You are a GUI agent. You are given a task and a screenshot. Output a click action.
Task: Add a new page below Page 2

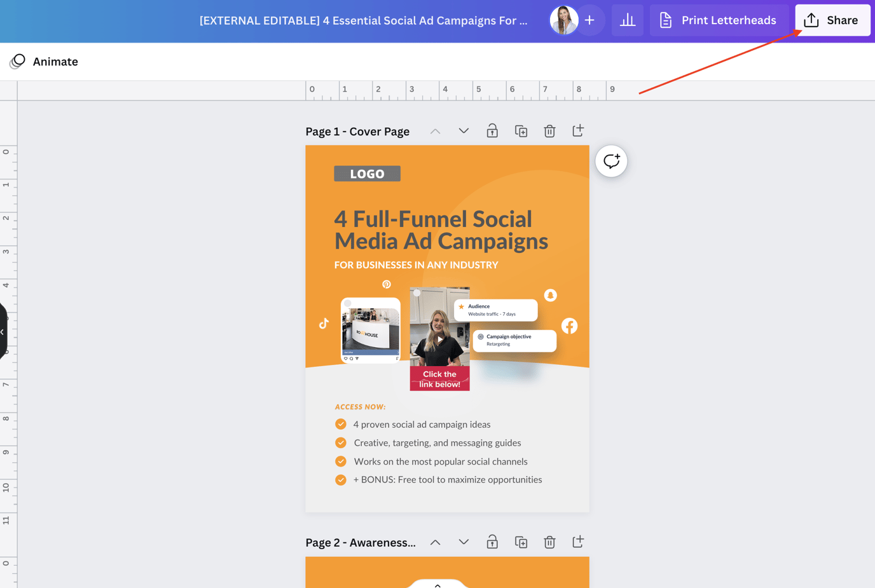click(578, 542)
